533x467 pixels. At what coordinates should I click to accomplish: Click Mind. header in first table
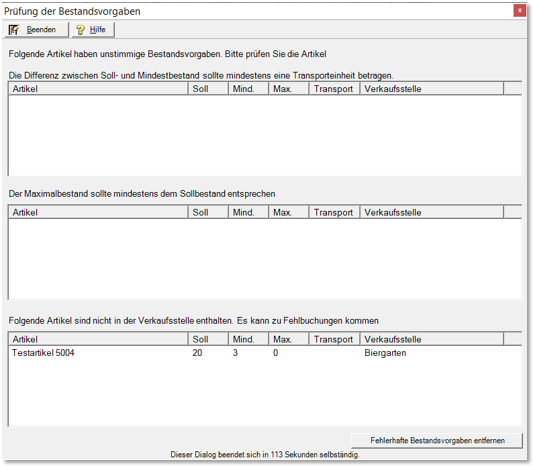(248, 89)
